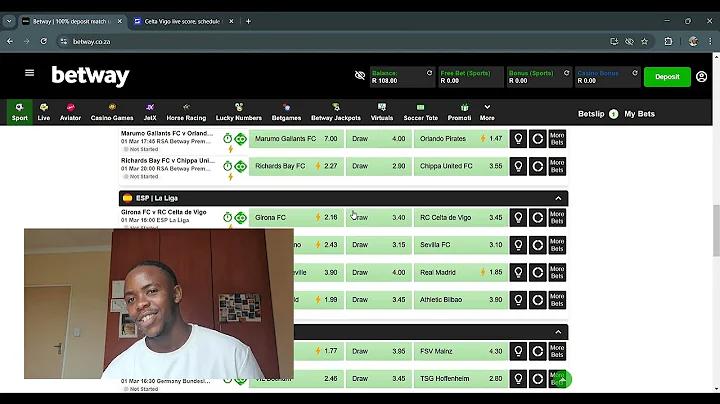Toggle hide balance eye icon
The image size is (720, 404).
coord(360,75)
